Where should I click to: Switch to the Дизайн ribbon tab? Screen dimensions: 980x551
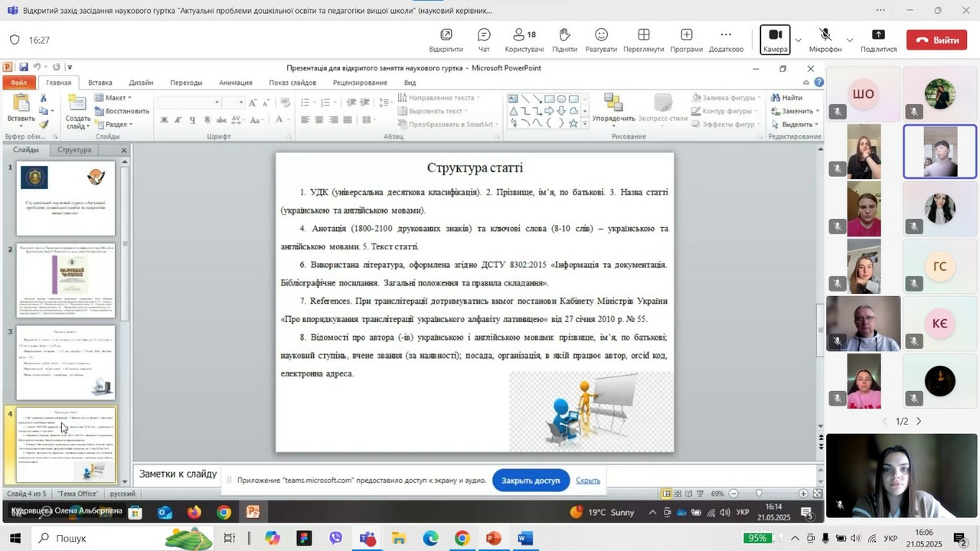[141, 83]
